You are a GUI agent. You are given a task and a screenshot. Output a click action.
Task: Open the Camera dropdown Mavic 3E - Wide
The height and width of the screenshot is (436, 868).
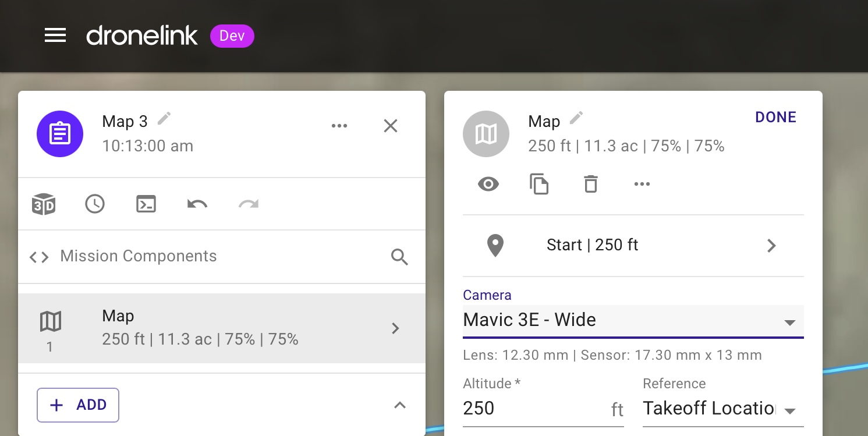633,321
